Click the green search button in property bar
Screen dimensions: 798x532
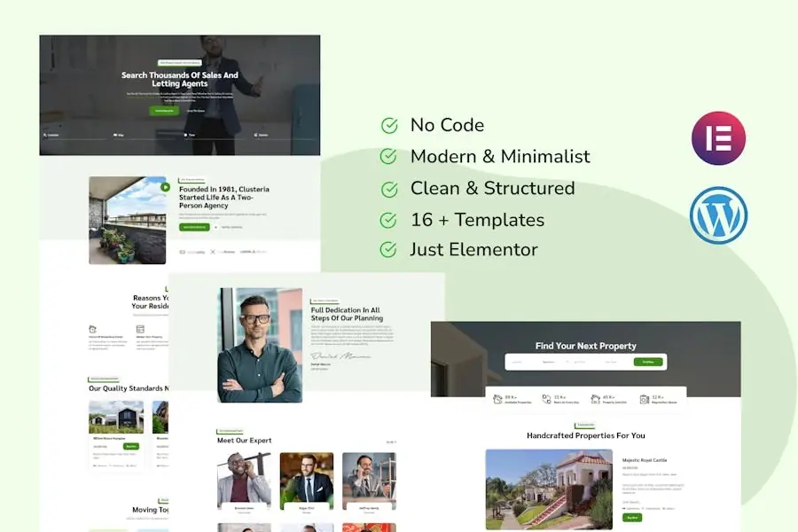tap(647, 362)
